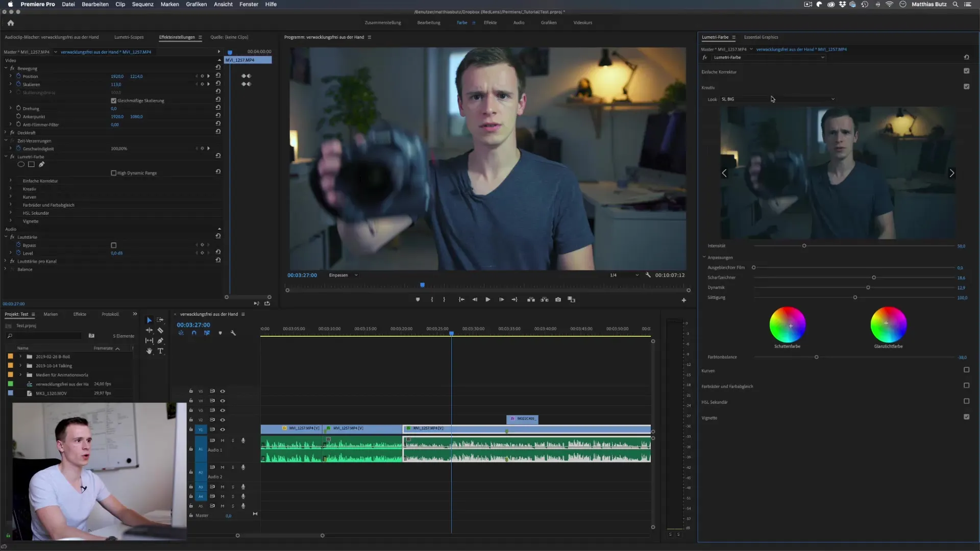Toggle Bypass checkbox under Lautstärke

(114, 245)
